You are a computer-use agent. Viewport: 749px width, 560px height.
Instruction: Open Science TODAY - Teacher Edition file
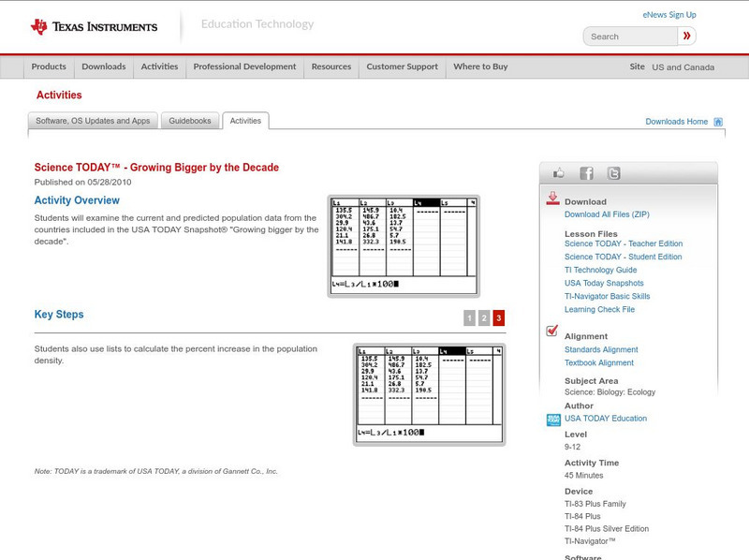(x=624, y=243)
